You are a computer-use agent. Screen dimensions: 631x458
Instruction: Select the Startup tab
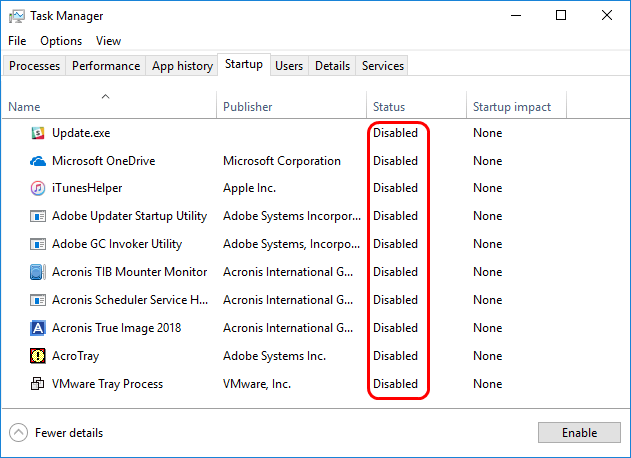(244, 64)
